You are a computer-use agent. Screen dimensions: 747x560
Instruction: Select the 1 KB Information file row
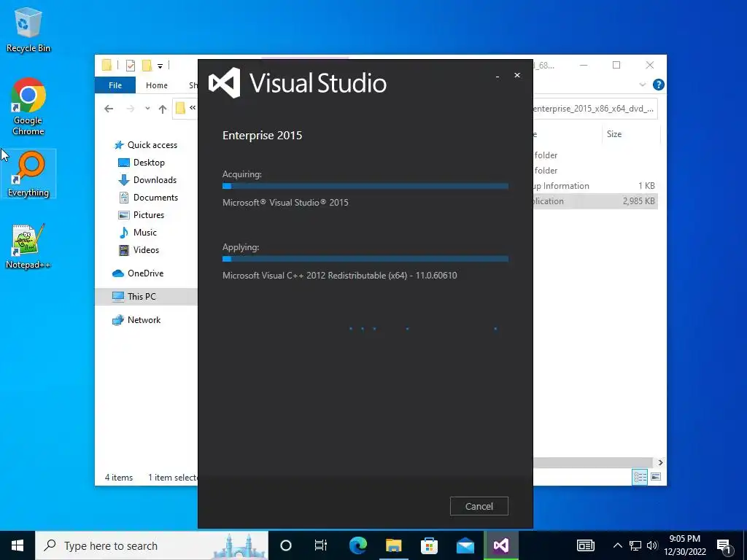pos(595,186)
